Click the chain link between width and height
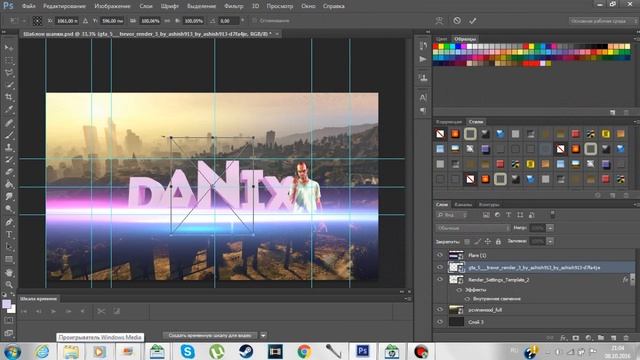Viewport: 640px width, 360px height. point(167,20)
